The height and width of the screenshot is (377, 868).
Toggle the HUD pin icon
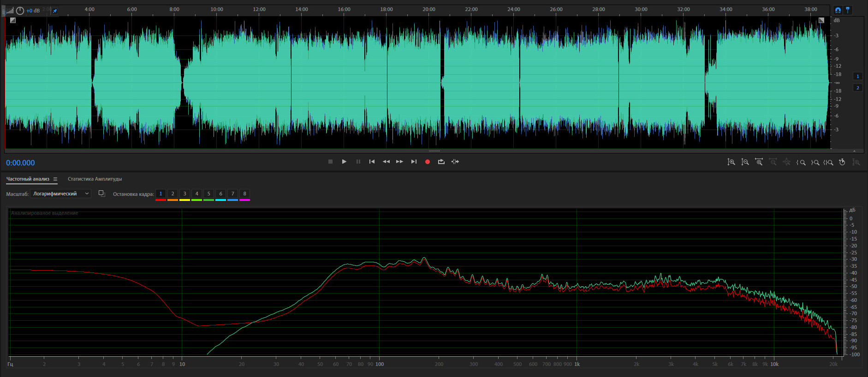click(x=55, y=11)
